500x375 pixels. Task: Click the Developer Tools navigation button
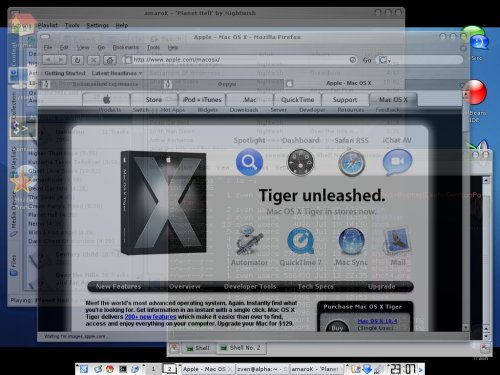pos(250,286)
